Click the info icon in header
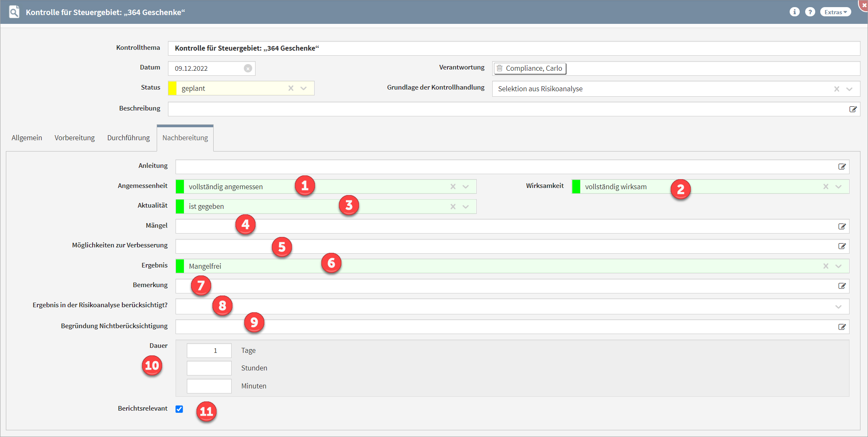 pos(794,12)
